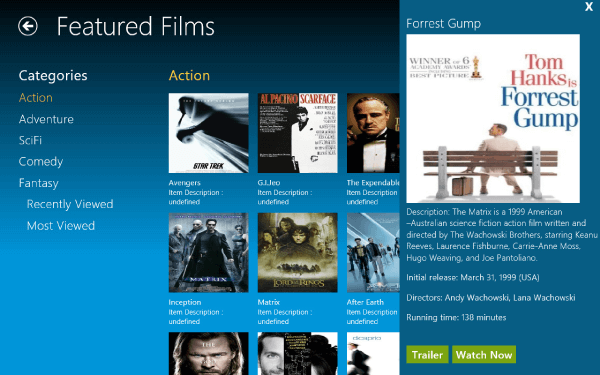The image size is (600, 375).
Task: Click the Watch Now button
Action: [484, 355]
